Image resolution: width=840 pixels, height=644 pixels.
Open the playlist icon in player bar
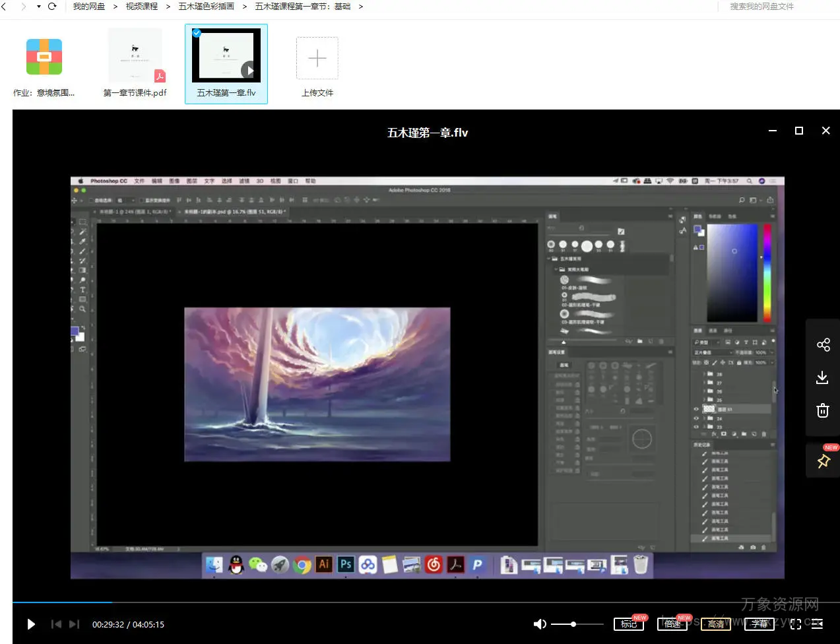point(818,624)
